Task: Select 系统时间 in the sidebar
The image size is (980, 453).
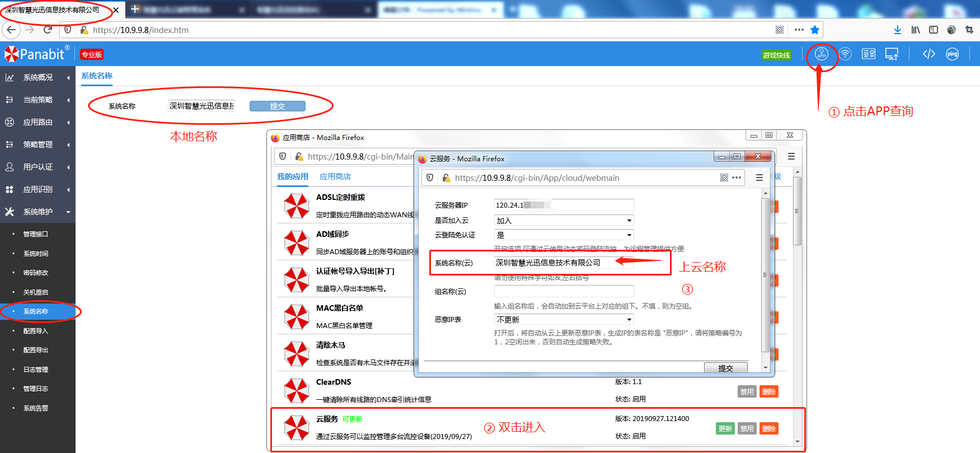Action: pos(36,254)
